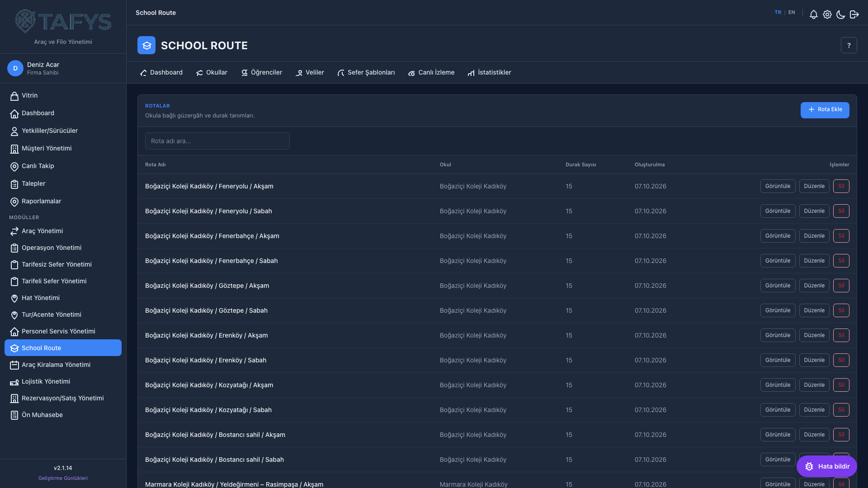
Task: Click the Hat Yönetimi pin icon
Action: (14, 298)
